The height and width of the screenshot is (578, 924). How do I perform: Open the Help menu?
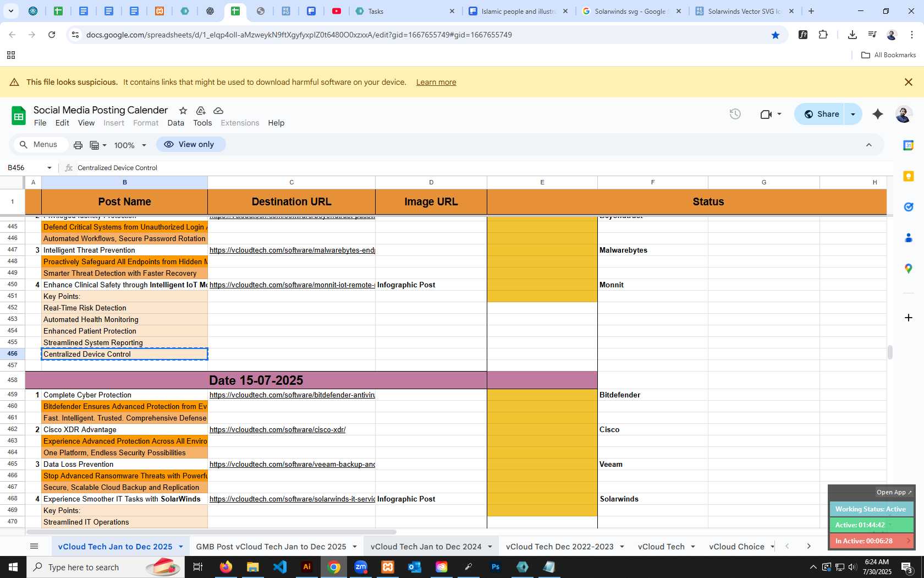(x=276, y=123)
